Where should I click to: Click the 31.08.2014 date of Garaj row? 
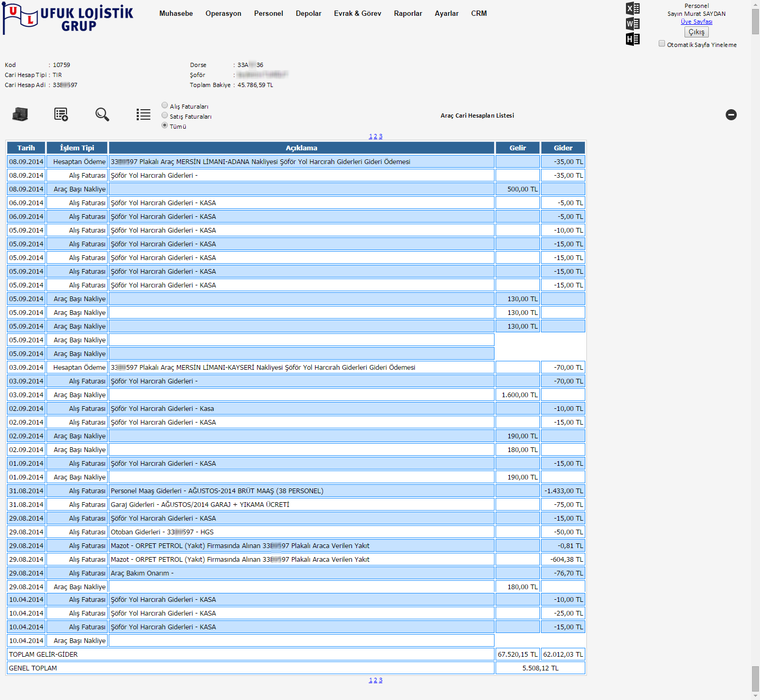[26, 504]
